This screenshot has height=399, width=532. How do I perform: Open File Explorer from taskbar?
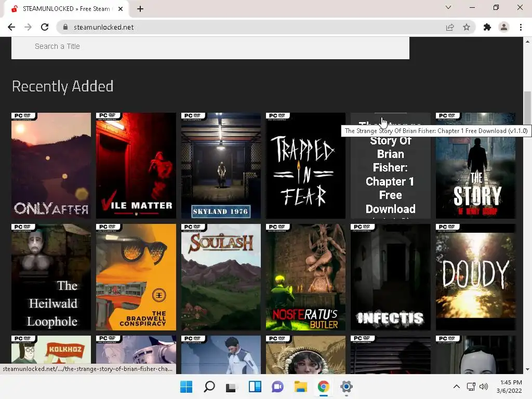301,387
